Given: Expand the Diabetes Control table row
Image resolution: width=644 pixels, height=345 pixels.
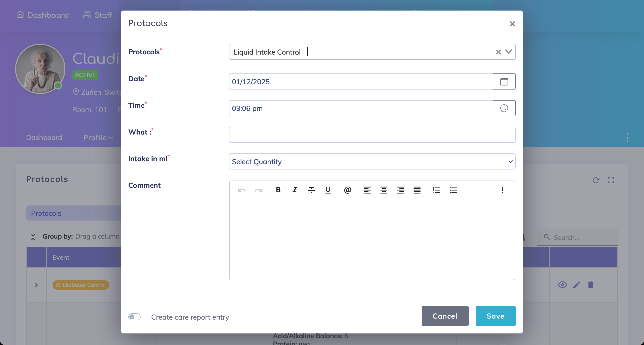Looking at the screenshot, I should (36, 285).
